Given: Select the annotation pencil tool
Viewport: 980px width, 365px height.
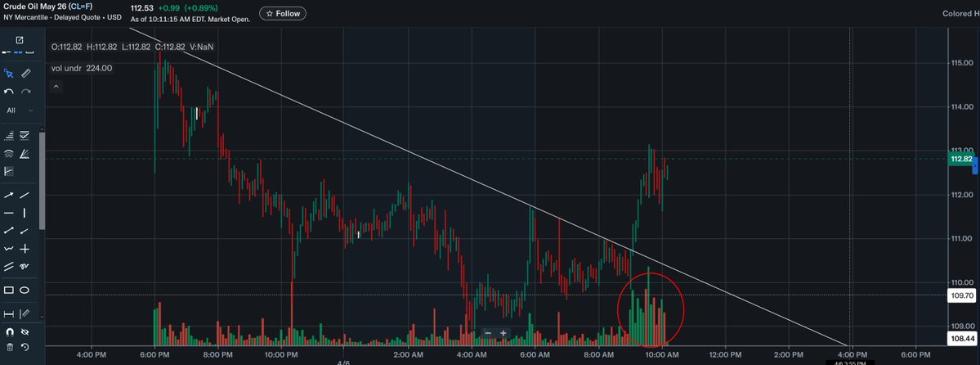Looking at the screenshot, I should pos(25,313).
